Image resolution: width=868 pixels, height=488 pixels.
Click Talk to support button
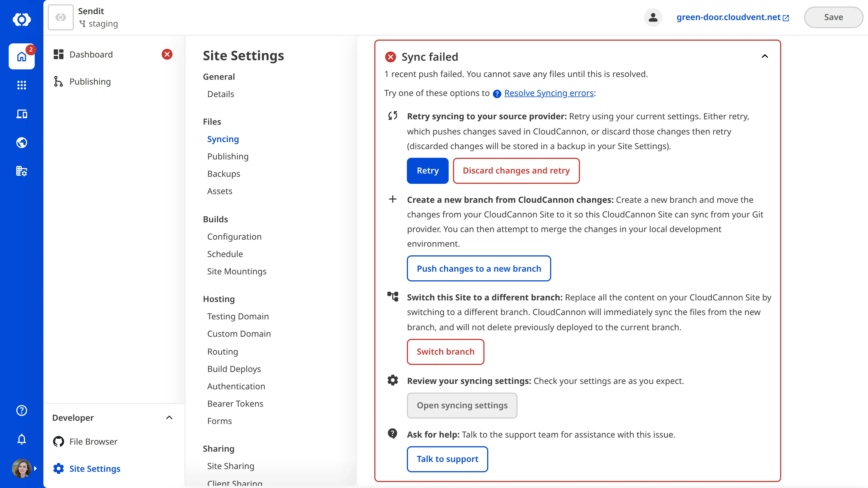448,459
